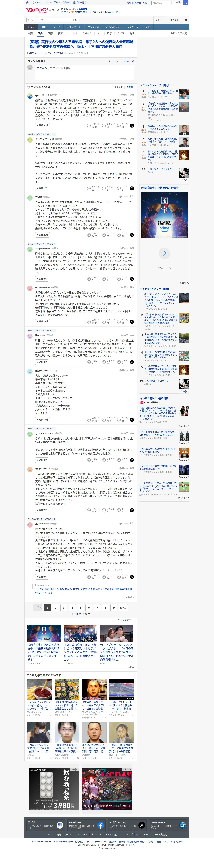Expand 返信13件 replies on dad's comment
Viewport: 214px width, 868px height.
point(42,322)
